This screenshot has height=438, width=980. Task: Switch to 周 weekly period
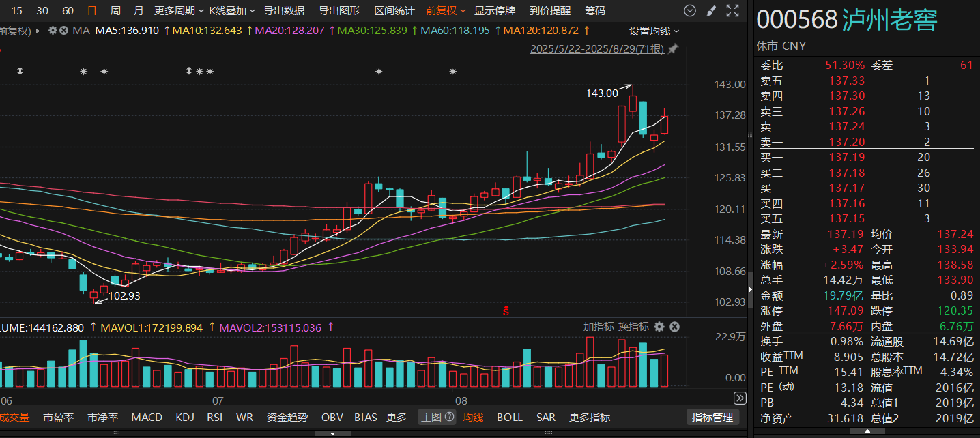[x=115, y=11]
